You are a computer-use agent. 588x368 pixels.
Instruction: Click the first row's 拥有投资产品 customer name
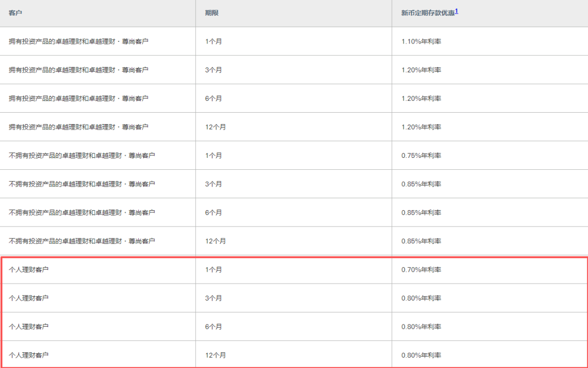[78, 41]
